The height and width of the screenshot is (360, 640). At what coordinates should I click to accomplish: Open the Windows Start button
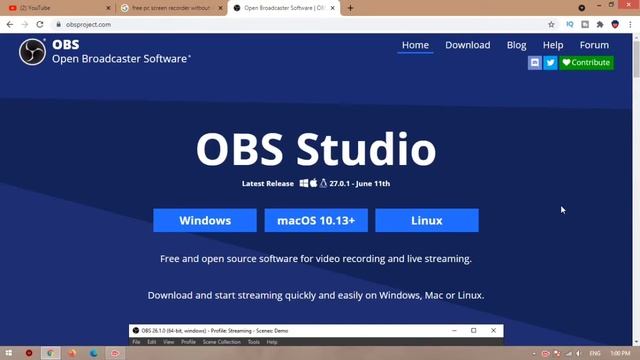[9, 353]
